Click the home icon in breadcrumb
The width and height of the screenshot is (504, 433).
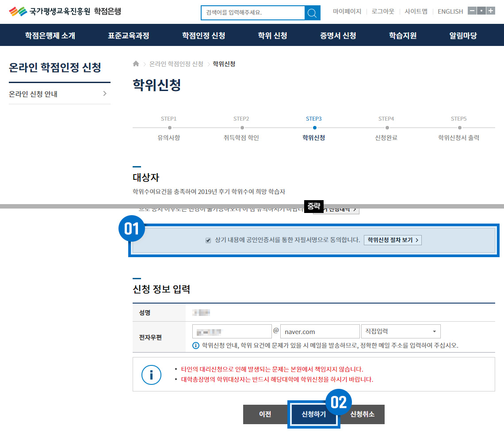(x=136, y=64)
